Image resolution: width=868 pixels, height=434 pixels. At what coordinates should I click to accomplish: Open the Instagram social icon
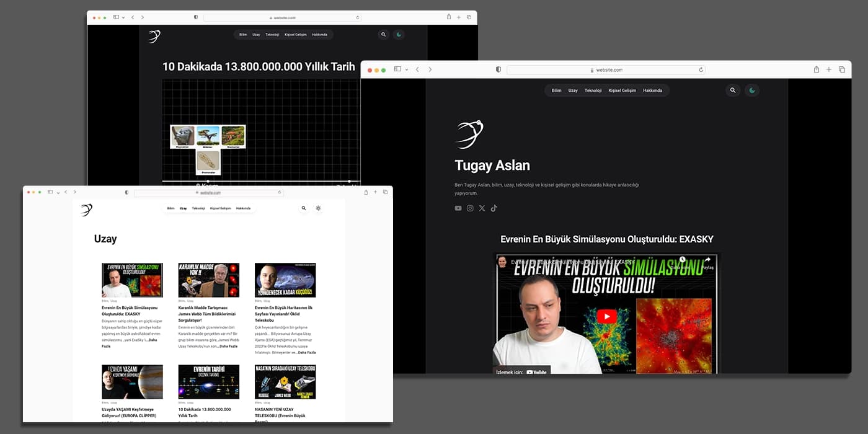coord(470,208)
